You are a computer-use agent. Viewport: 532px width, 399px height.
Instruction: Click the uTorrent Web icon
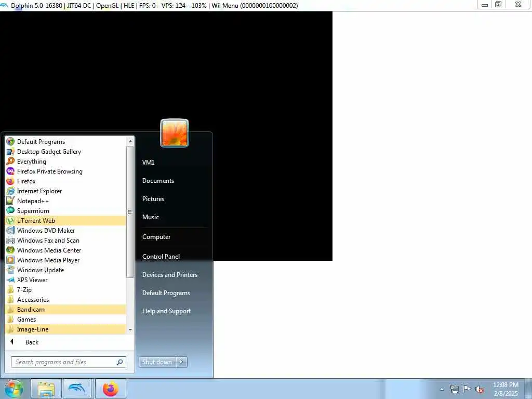tap(10, 220)
